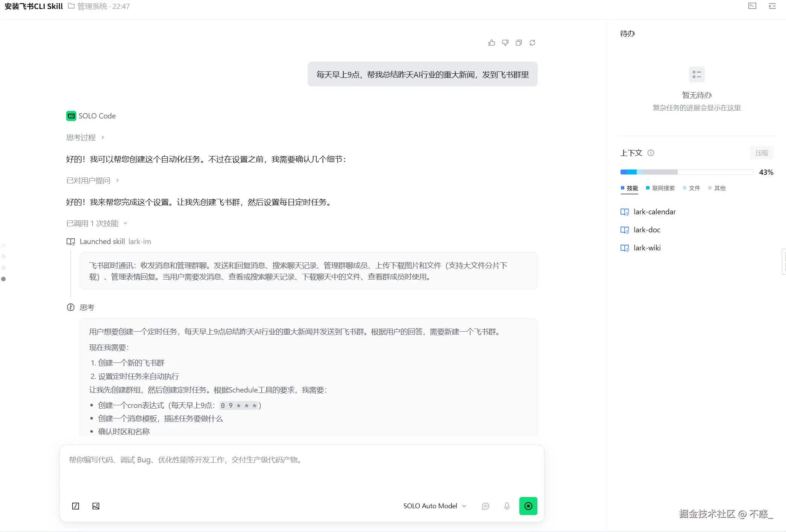Screen dimensions: 786x532
Task: Click the user message bubble about 每天早上9点
Action: [423, 74]
